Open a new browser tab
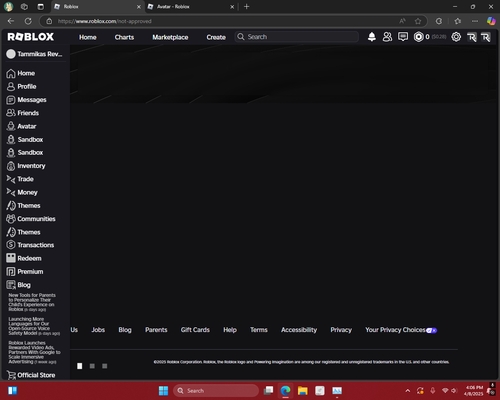This screenshot has width=500, height=400. [x=247, y=7]
